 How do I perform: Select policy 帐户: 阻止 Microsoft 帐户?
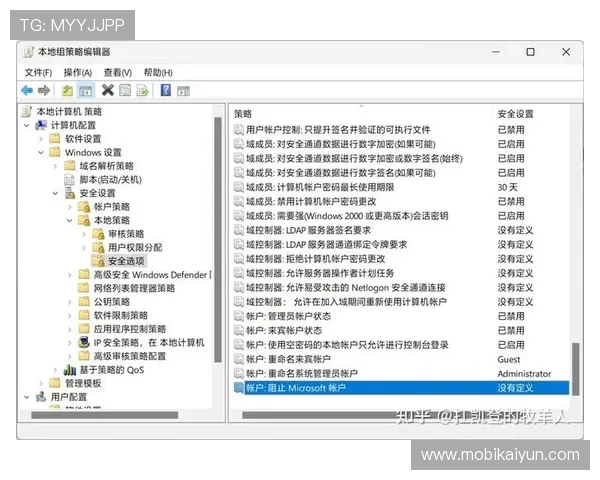coord(401,388)
